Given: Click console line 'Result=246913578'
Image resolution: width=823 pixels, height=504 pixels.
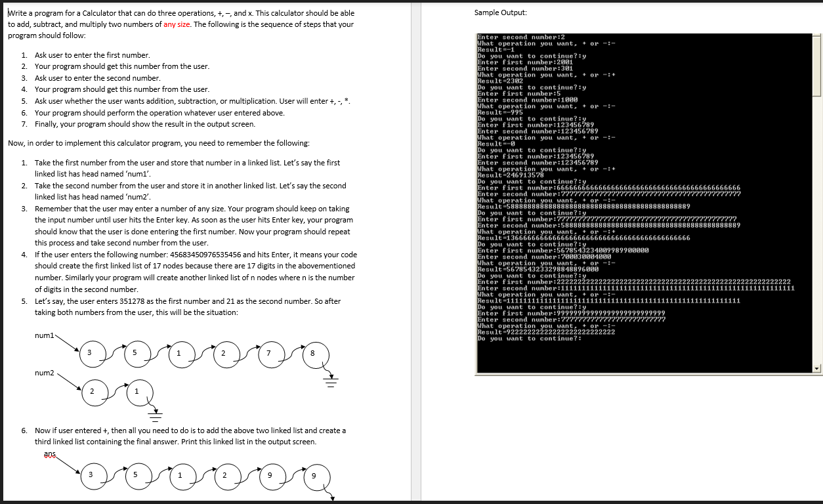Looking at the screenshot, I should (511, 175).
